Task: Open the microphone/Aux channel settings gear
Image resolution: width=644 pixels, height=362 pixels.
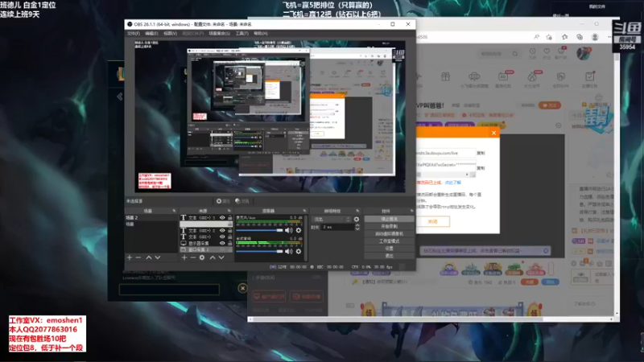Action: (x=299, y=230)
